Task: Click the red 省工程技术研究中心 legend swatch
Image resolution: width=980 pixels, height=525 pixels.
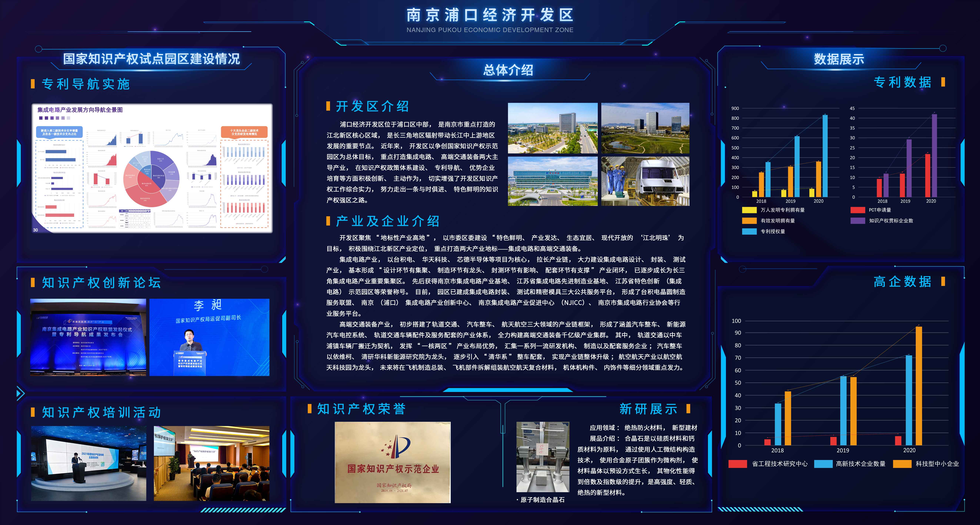Action: tap(738, 464)
